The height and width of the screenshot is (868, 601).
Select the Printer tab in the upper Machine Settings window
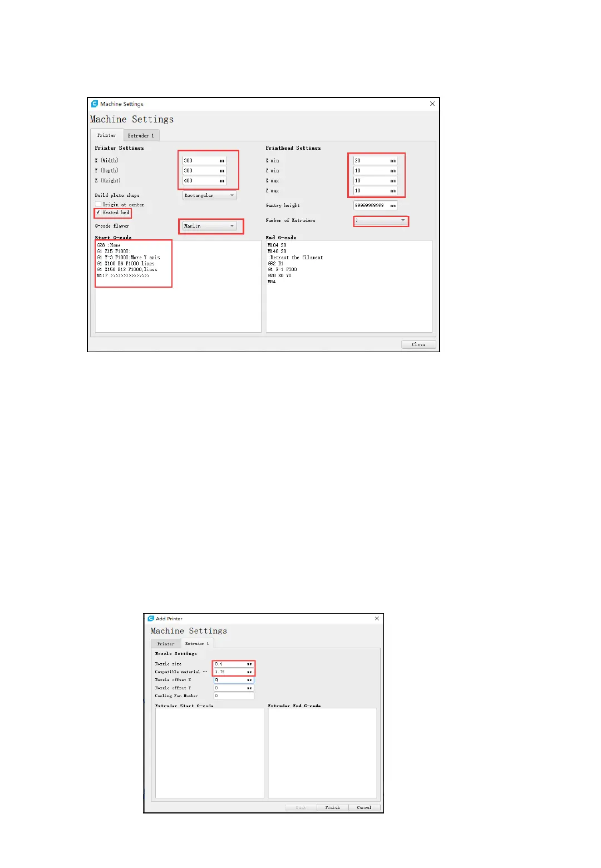[x=107, y=135]
